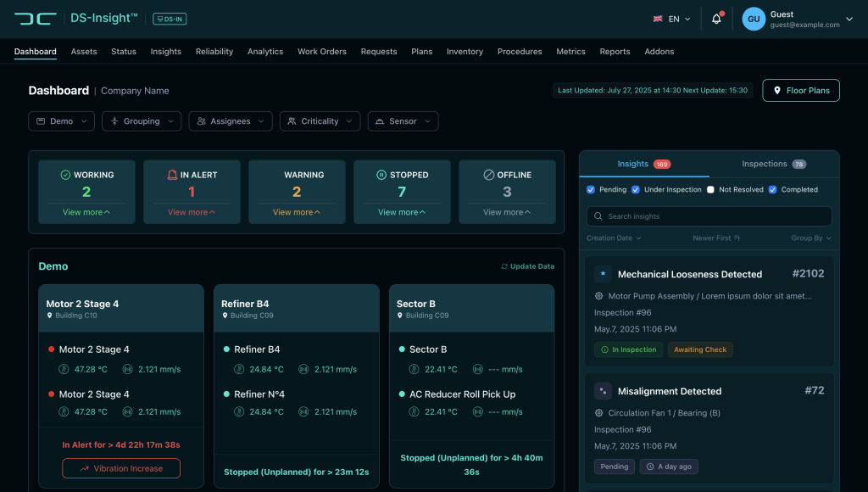The image size is (868, 492).
Task: Open the EN language selector
Action: pyautogui.click(x=671, y=19)
